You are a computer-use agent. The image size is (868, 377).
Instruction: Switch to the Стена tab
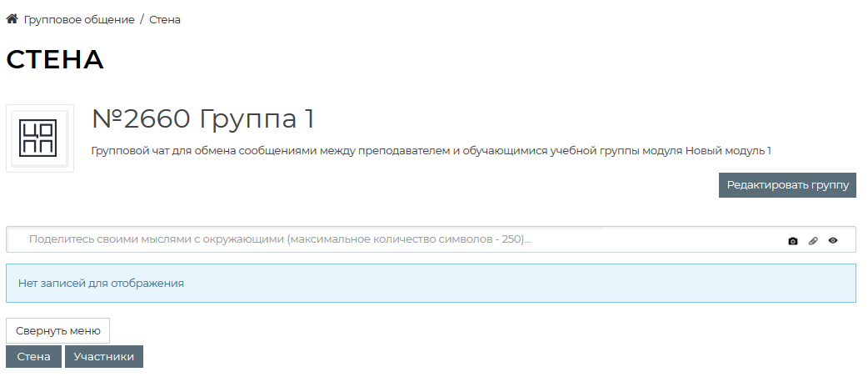click(x=33, y=357)
